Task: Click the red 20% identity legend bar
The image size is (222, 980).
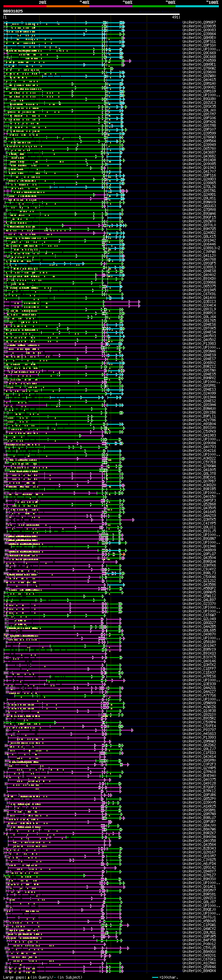Action: 25,6
